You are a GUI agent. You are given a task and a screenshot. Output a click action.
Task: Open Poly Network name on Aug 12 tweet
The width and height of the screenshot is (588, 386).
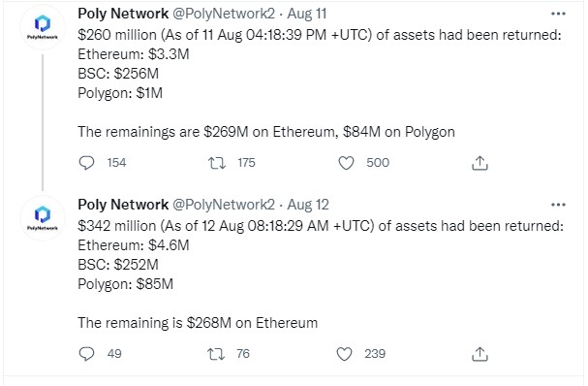(123, 205)
